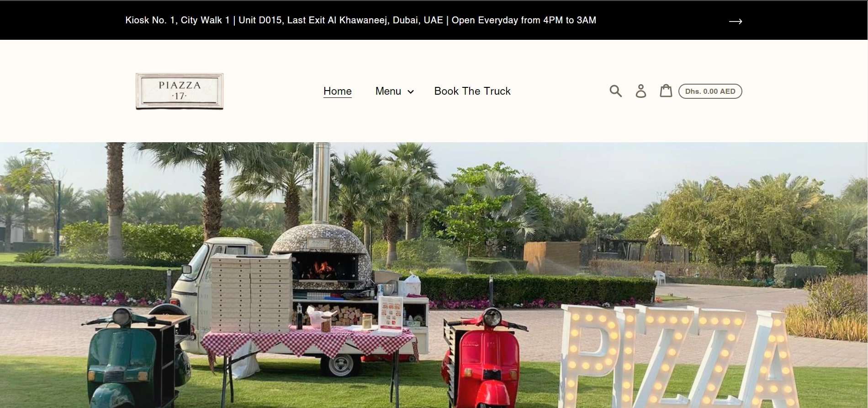Click the Piazza 17 logo
Screen dimensions: 868x408
[x=180, y=91]
